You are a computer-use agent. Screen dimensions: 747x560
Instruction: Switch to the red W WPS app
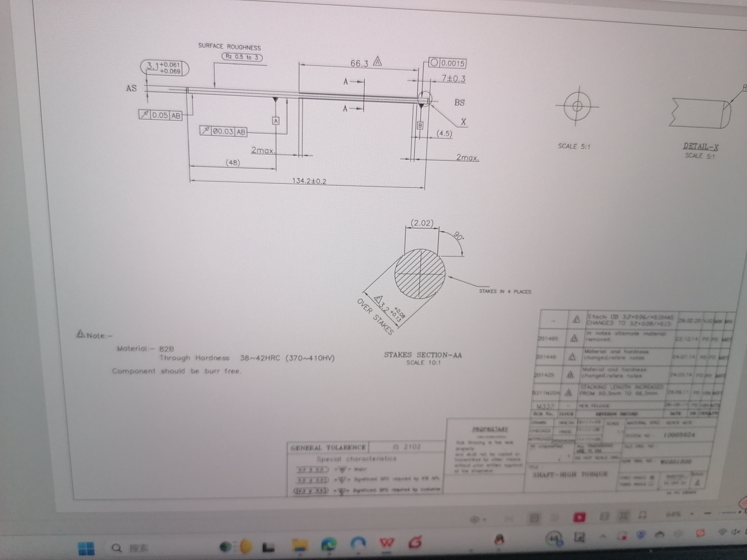pos(387,543)
